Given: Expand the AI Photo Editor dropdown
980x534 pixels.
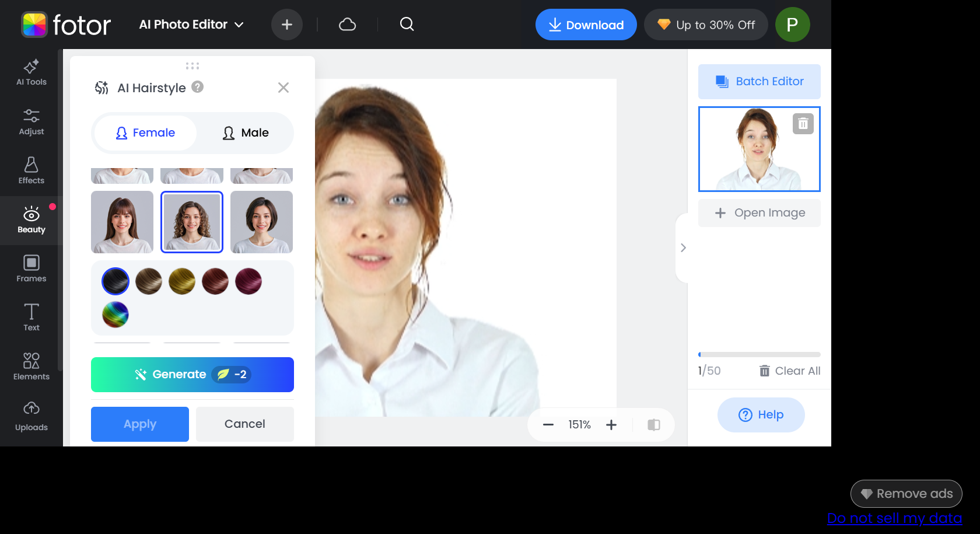Looking at the screenshot, I should (191, 25).
